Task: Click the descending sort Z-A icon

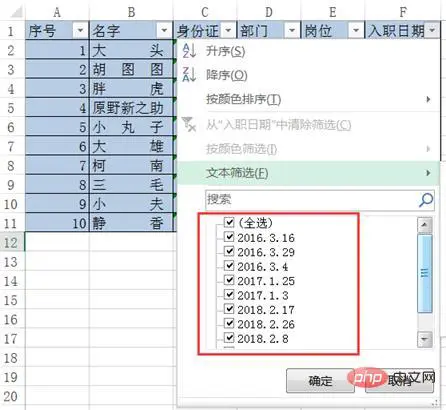Action: click(189, 75)
